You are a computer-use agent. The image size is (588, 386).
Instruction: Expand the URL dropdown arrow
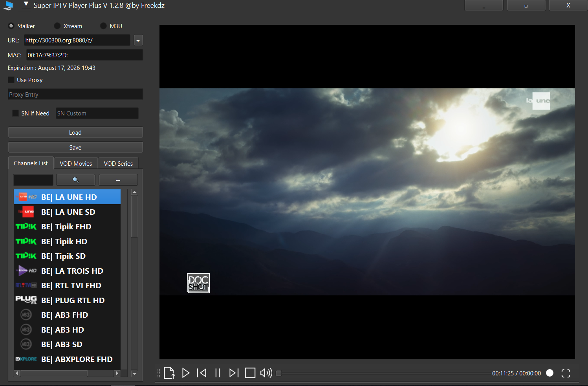click(x=138, y=40)
